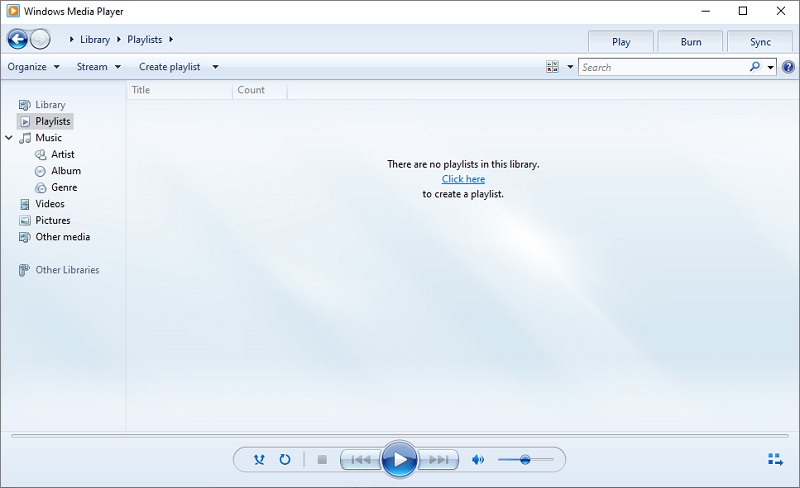Click the Other media icon in sidebar

pyautogui.click(x=24, y=237)
